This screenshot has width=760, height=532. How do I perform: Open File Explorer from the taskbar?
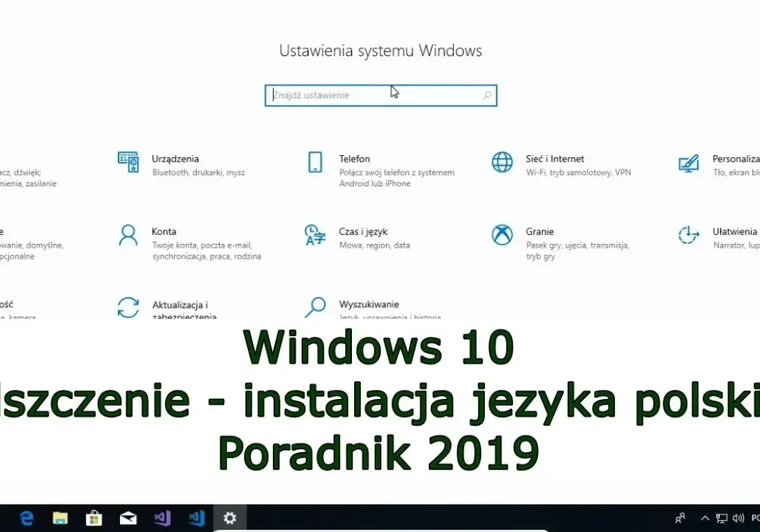pyautogui.click(x=60, y=518)
